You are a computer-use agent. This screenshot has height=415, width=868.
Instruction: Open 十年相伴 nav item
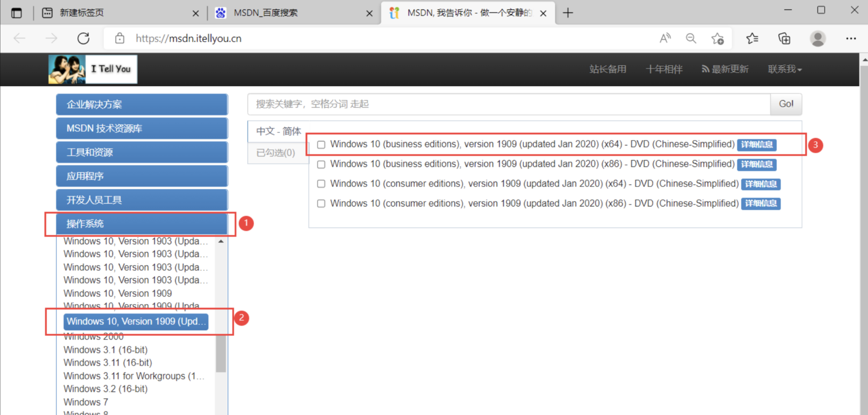tap(664, 69)
